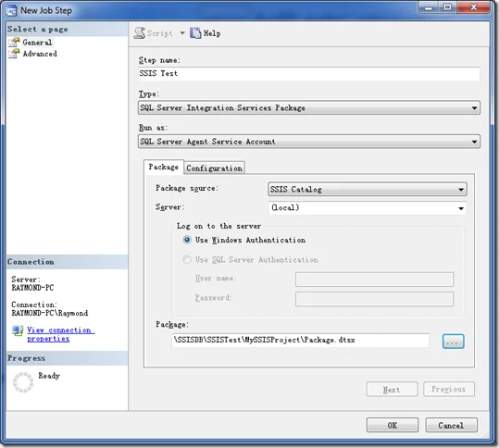Viewport: 499px width, 448px height.
Task: Select the Advanced page icon
Action: coord(14,54)
